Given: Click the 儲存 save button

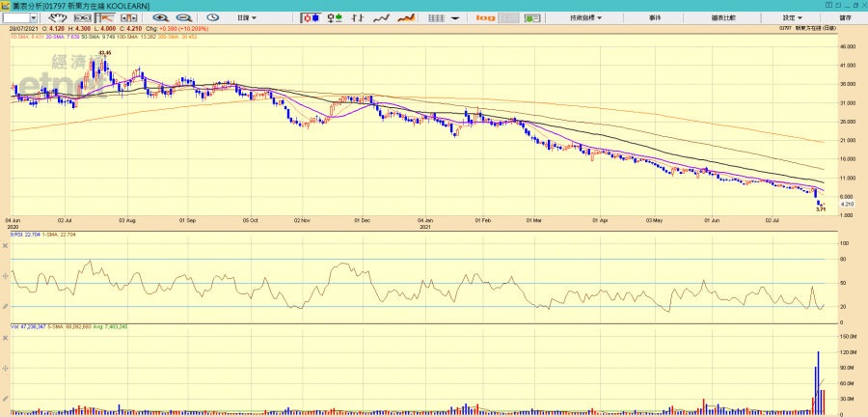Looking at the screenshot, I should click(x=845, y=17).
